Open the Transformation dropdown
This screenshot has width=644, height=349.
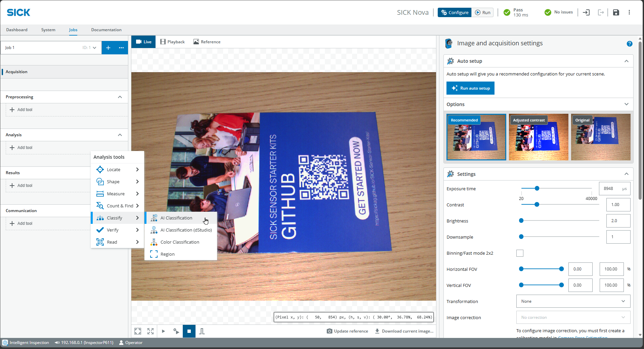tap(573, 301)
